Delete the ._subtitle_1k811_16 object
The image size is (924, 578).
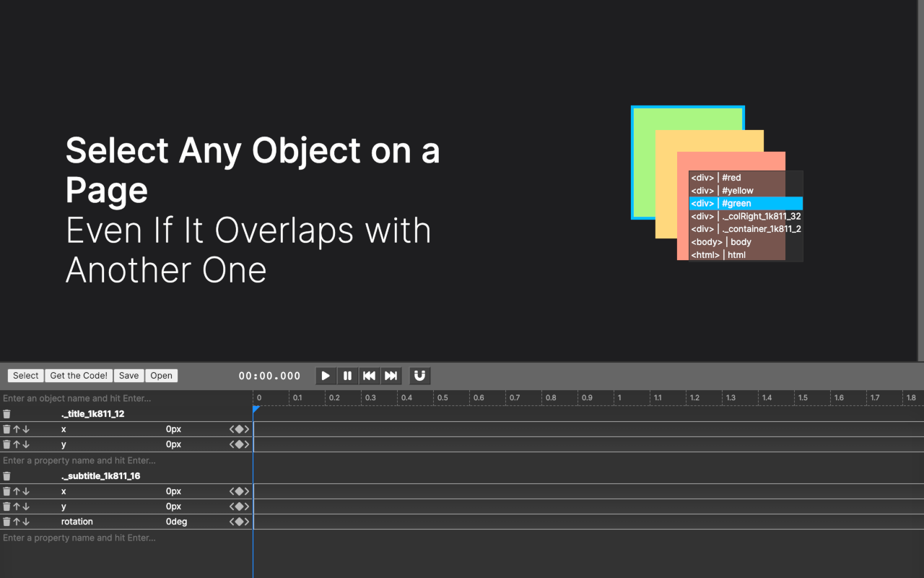pyautogui.click(x=6, y=476)
